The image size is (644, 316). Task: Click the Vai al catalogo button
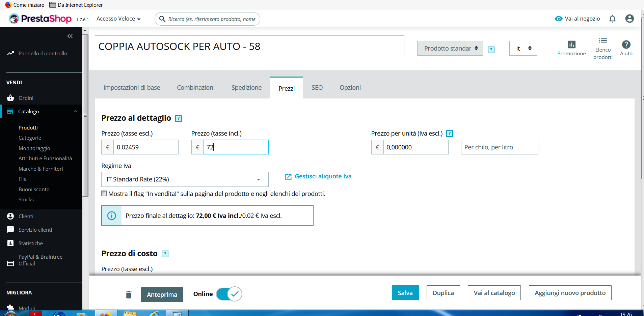[x=494, y=293]
